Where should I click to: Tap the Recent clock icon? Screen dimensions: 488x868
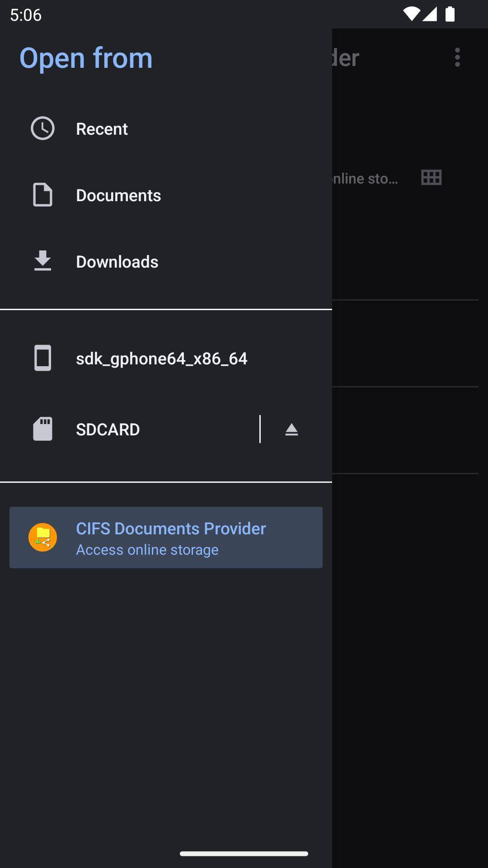(x=42, y=128)
